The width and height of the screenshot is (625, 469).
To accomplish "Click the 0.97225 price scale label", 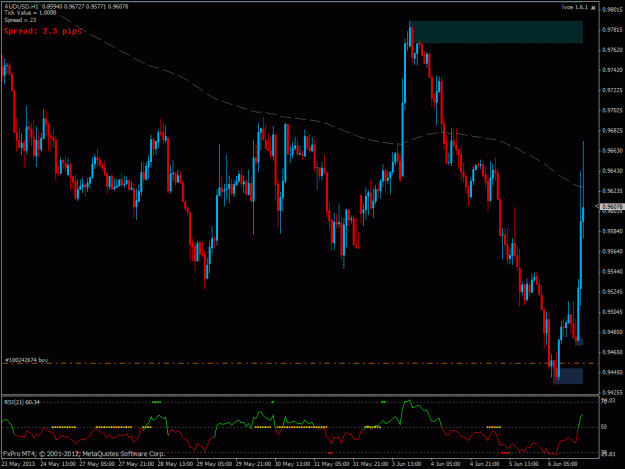I will 613,90.
